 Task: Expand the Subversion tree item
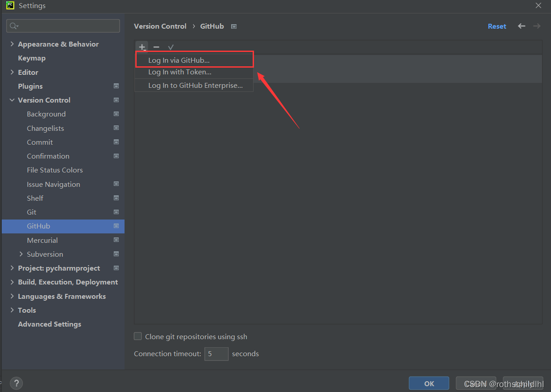point(21,254)
